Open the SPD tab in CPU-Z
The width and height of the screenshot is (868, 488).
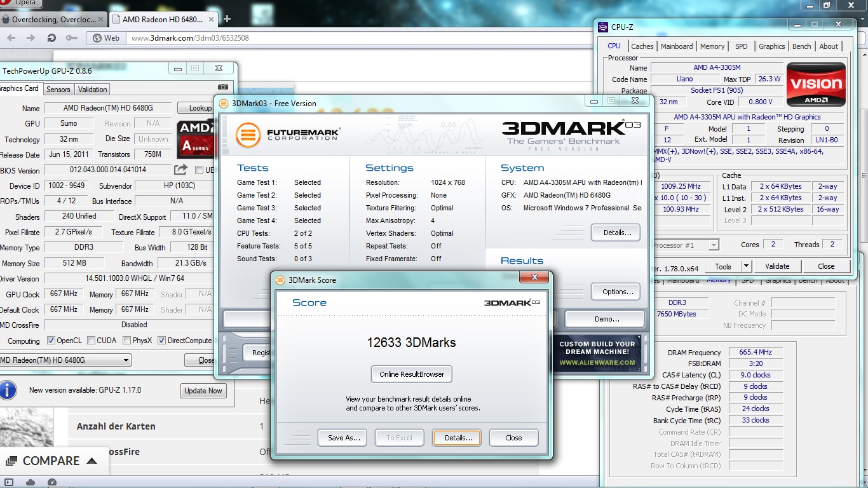point(742,46)
